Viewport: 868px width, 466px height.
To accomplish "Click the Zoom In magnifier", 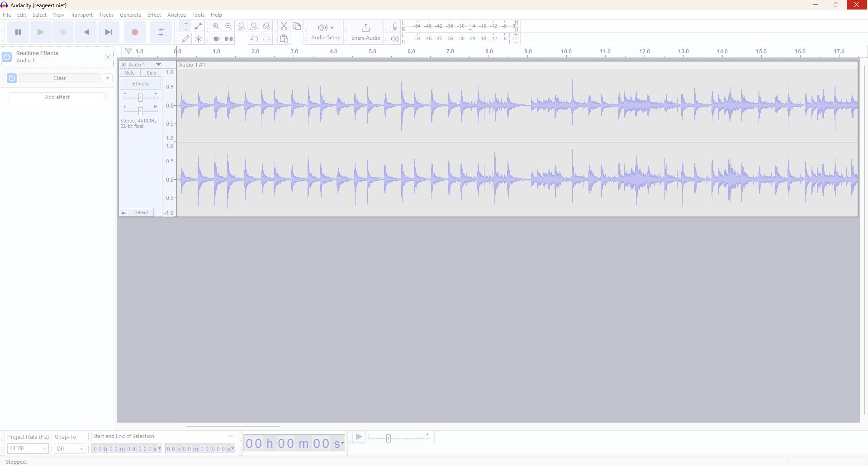I will (x=216, y=26).
